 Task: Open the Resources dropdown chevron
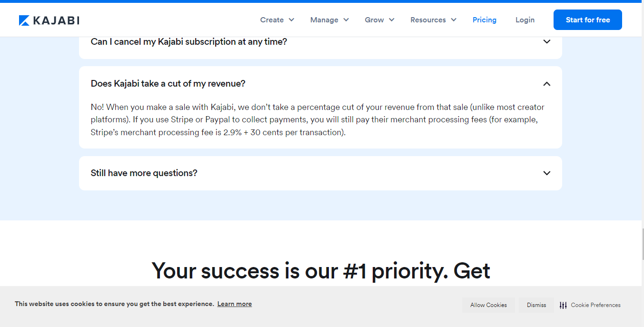454,20
